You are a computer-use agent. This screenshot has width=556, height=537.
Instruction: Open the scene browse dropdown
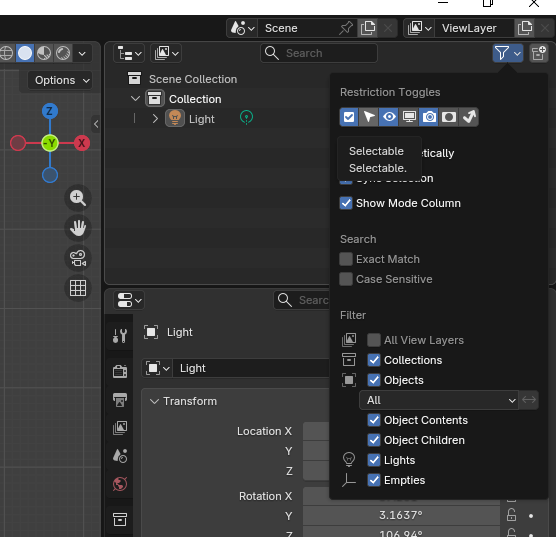(243, 28)
